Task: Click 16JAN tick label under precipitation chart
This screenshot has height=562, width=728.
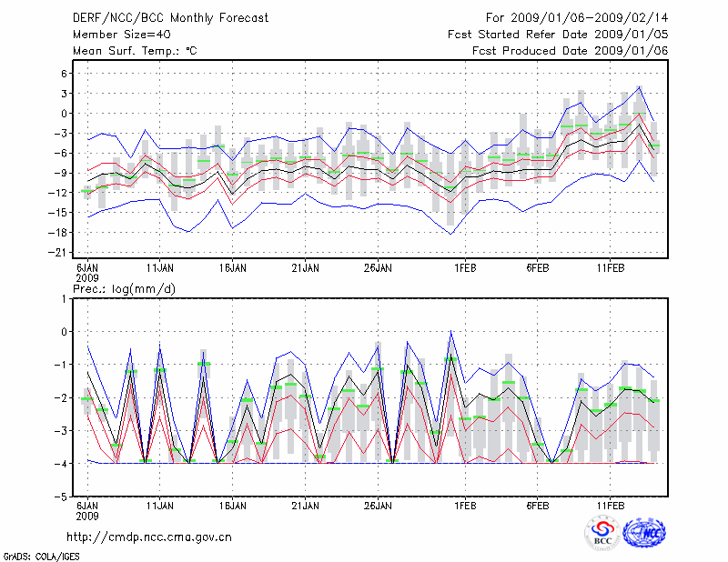Action: (232, 505)
